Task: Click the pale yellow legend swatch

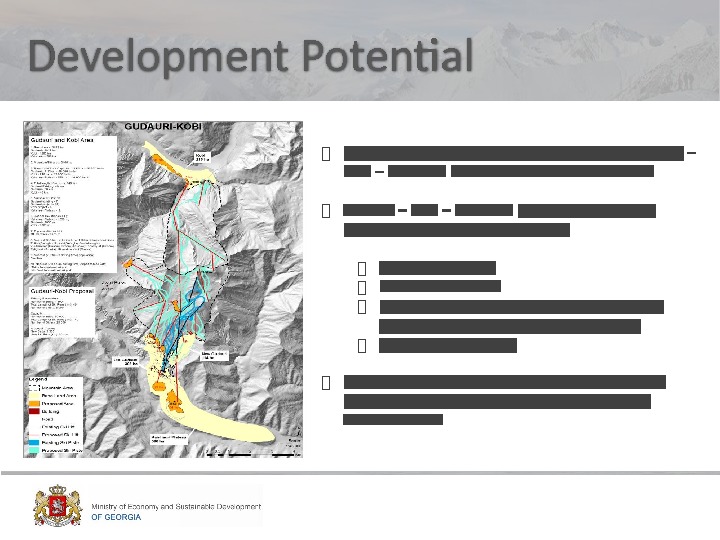Action: 34,395
